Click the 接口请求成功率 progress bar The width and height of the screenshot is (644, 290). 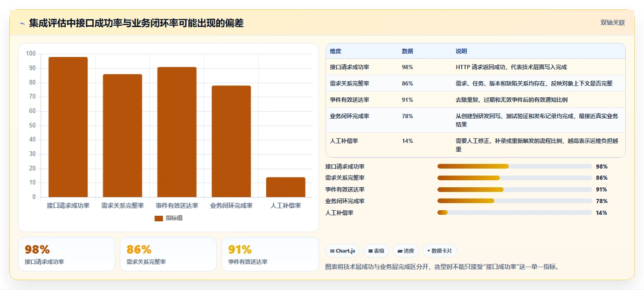click(515, 166)
